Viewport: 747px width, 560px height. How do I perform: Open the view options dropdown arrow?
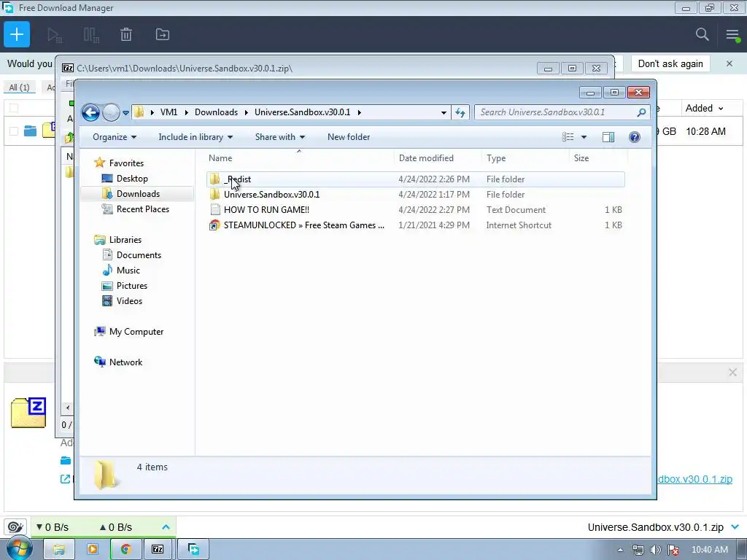coord(584,137)
